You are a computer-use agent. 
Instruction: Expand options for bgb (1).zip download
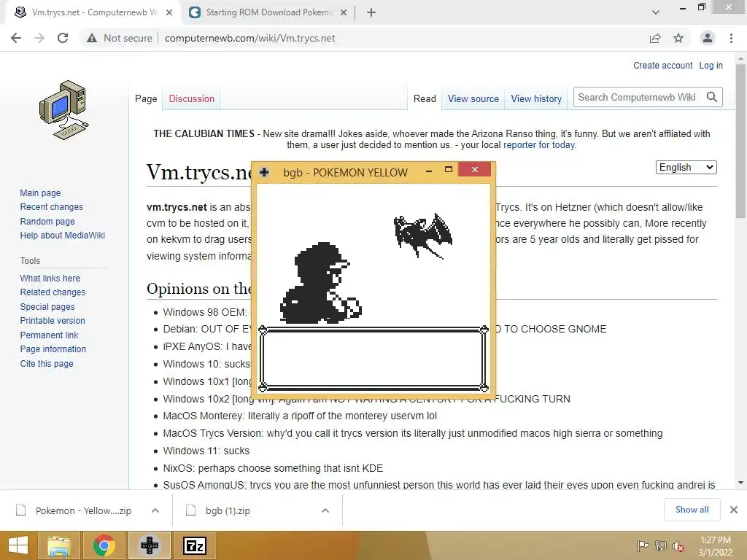click(325, 510)
